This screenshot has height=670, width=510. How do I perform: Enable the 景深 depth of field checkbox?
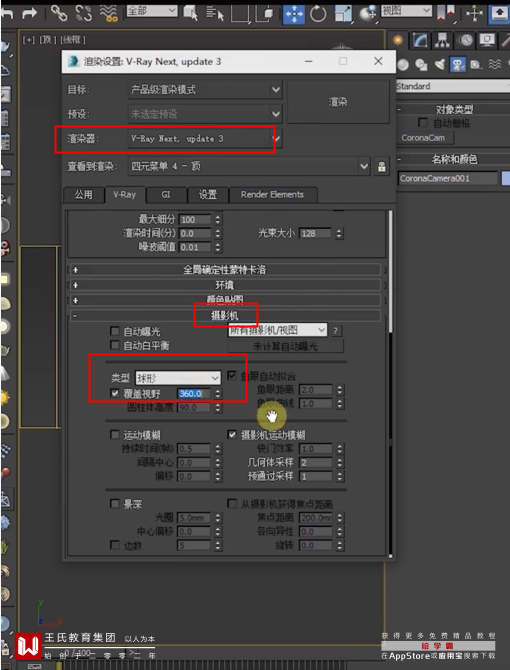click(x=114, y=504)
